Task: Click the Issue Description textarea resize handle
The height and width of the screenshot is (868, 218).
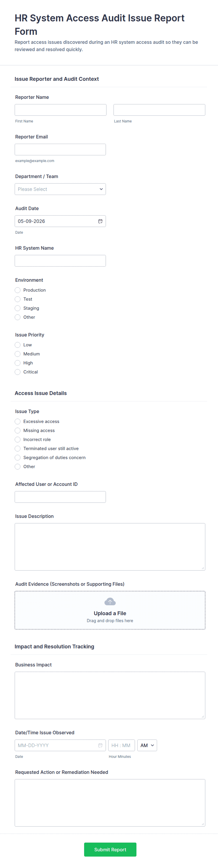Action: pyautogui.click(x=203, y=568)
